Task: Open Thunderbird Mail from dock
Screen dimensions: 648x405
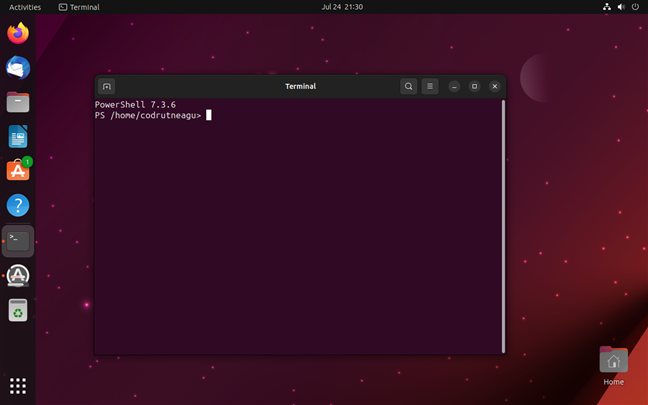Action: pos(18,68)
